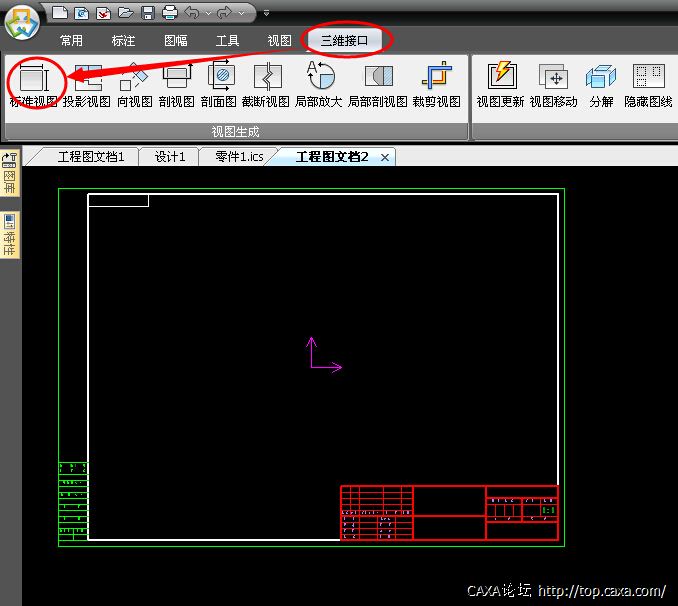The image size is (678, 606).
Task: Click the magenta coordinate origin marker
Action: coord(323,354)
